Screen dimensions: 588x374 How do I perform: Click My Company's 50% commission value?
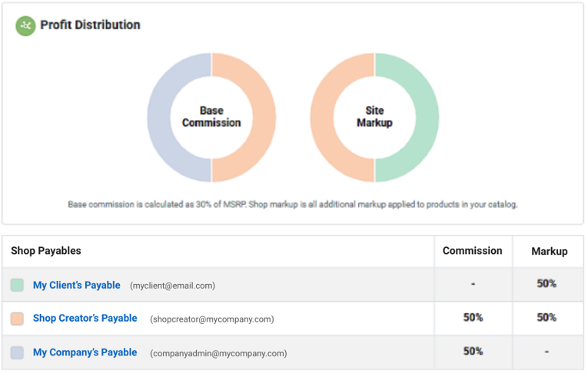[473, 352]
